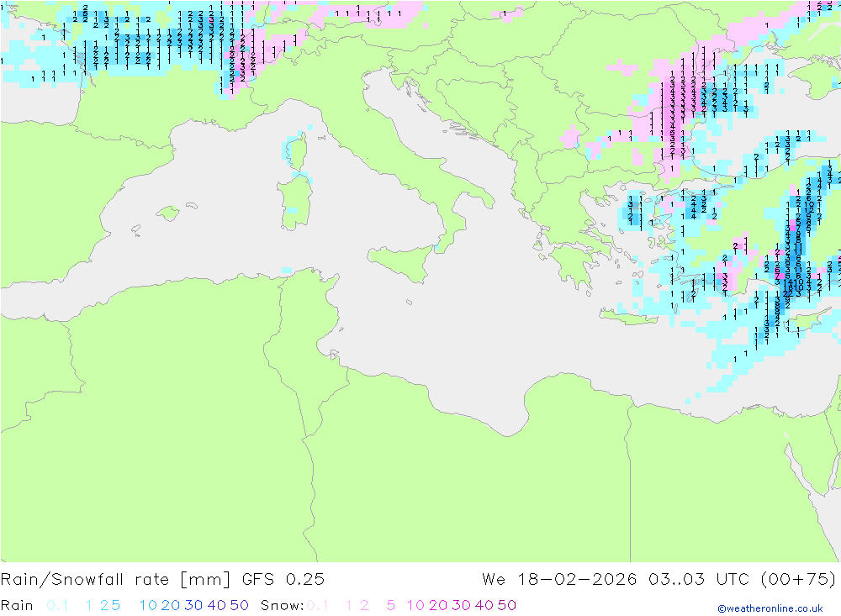This screenshot has height=616, width=841.
Task: Click the island of Mallorca on the map
Action: [x=167, y=213]
